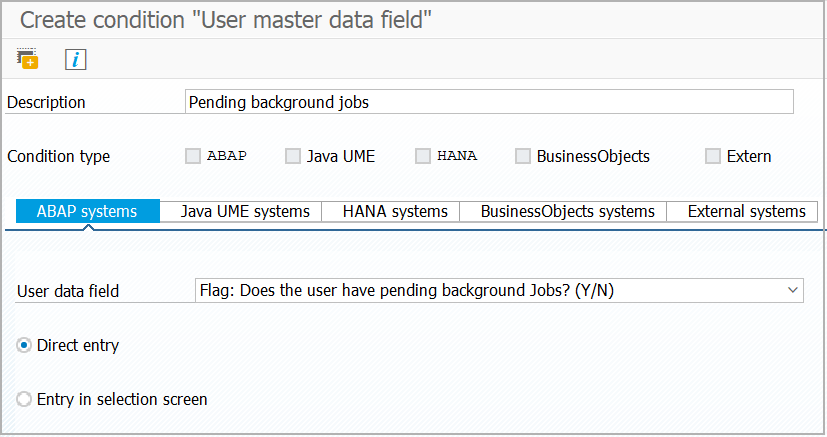Check the Extern condition type box
This screenshot has height=437, width=827.
click(x=713, y=156)
